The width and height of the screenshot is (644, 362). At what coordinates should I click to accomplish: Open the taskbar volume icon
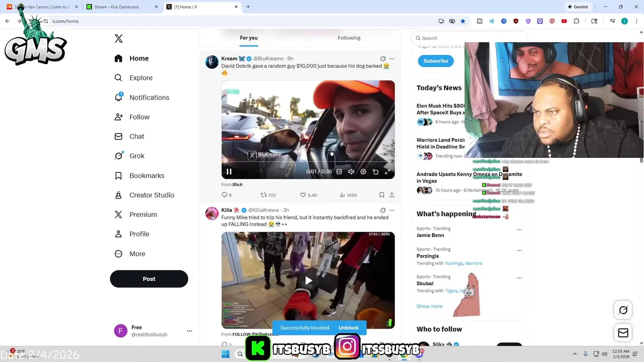(604, 354)
